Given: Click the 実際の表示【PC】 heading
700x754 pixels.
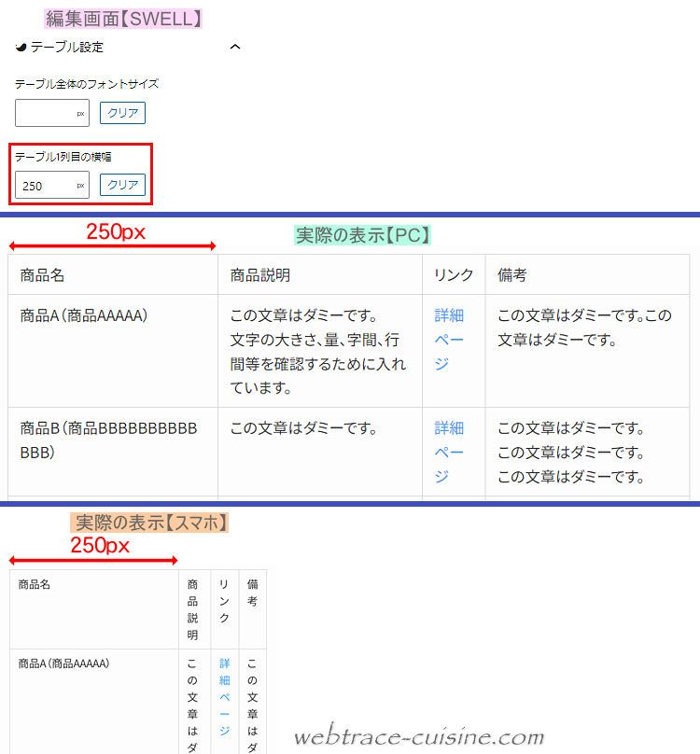Looking at the screenshot, I should pos(363,235).
